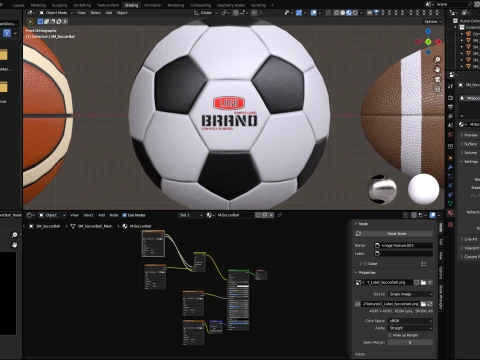Switch to the Geometry Nodes workspace tab
This screenshot has height=360, width=480.
(x=231, y=5)
